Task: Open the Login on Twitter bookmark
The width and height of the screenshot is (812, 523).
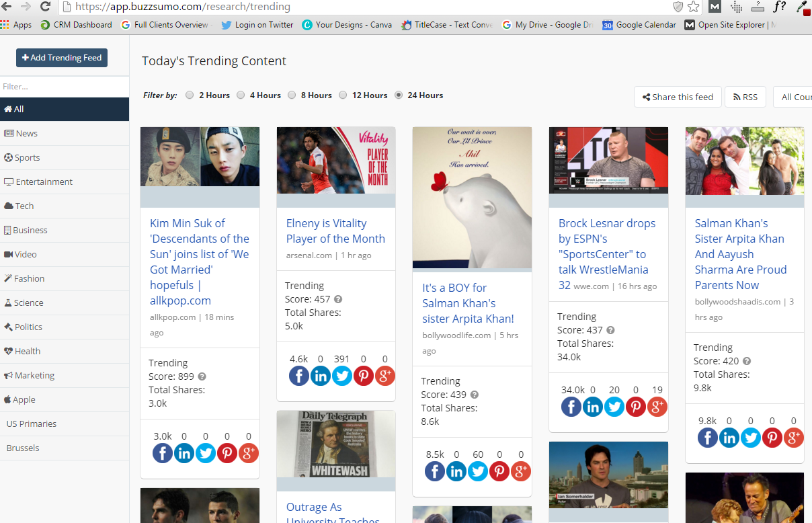Action: pos(257,25)
